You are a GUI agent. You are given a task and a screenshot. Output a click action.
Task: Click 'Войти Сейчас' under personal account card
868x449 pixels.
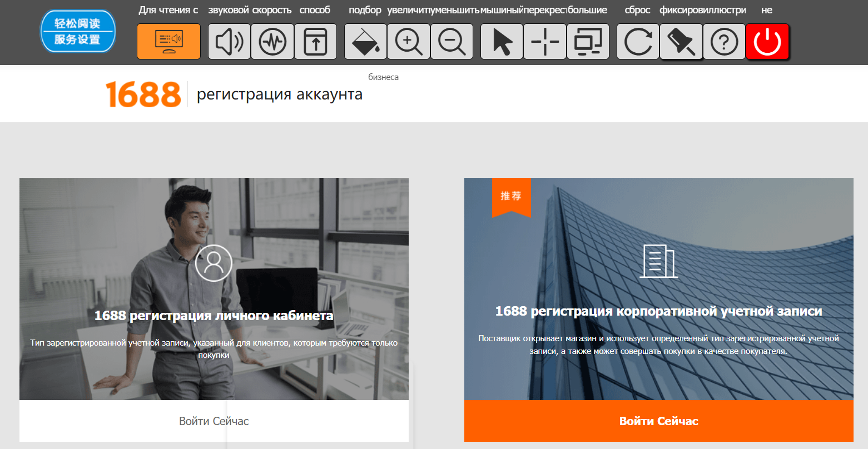point(214,421)
